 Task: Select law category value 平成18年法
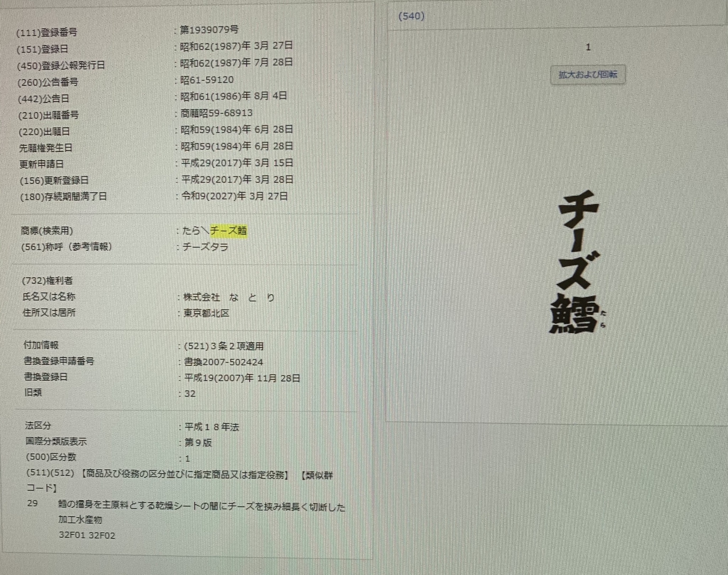point(212,427)
